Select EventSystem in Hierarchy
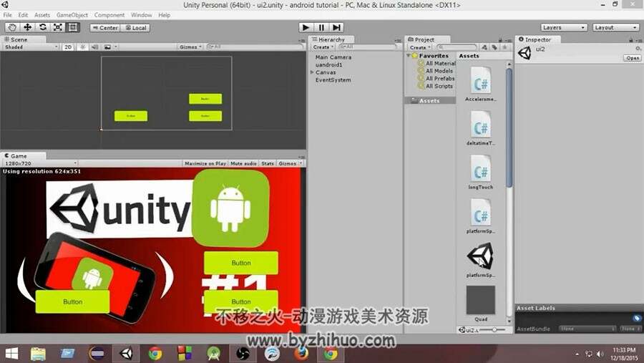644x363 pixels. (x=333, y=79)
